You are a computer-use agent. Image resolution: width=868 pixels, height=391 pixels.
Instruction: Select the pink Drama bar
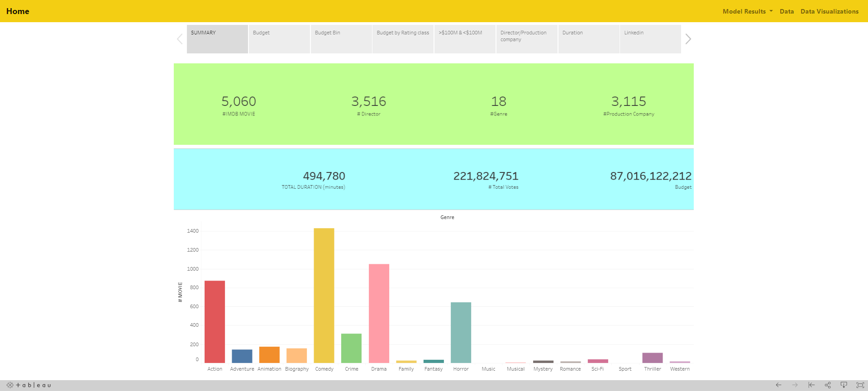(x=379, y=313)
